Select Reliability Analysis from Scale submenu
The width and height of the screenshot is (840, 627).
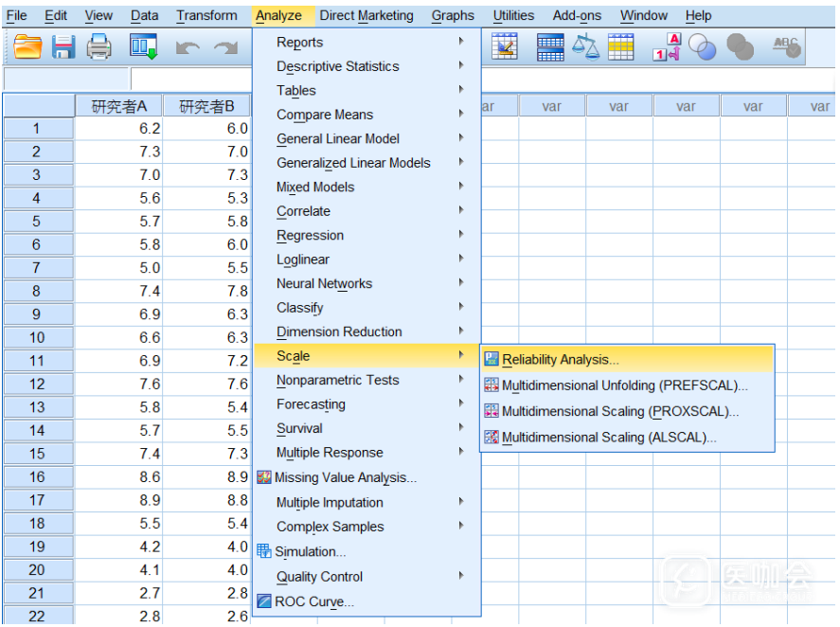click(560, 360)
